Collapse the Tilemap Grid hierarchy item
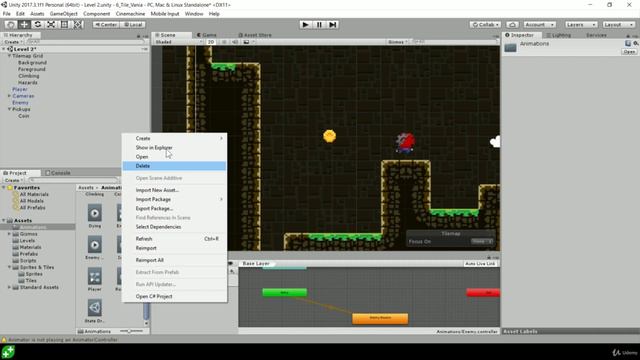Viewport: 640px width, 360px height. [x=9, y=56]
